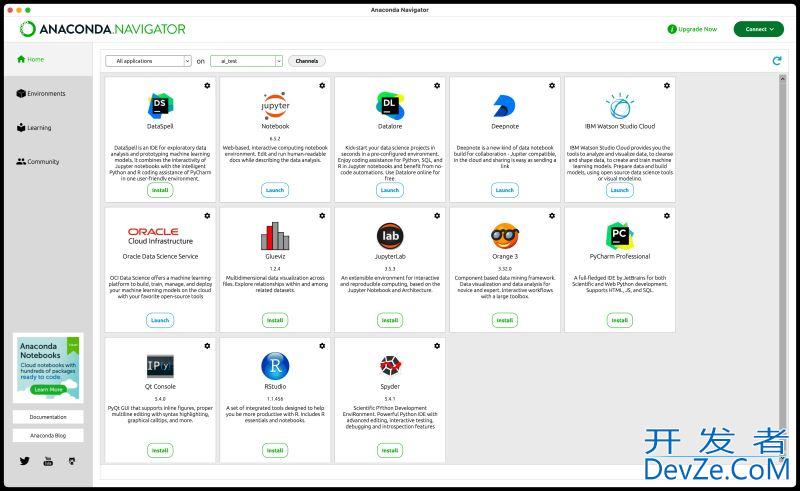Viewport: 800px width, 491px height.
Task: Install Spyder
Action: 390,450
